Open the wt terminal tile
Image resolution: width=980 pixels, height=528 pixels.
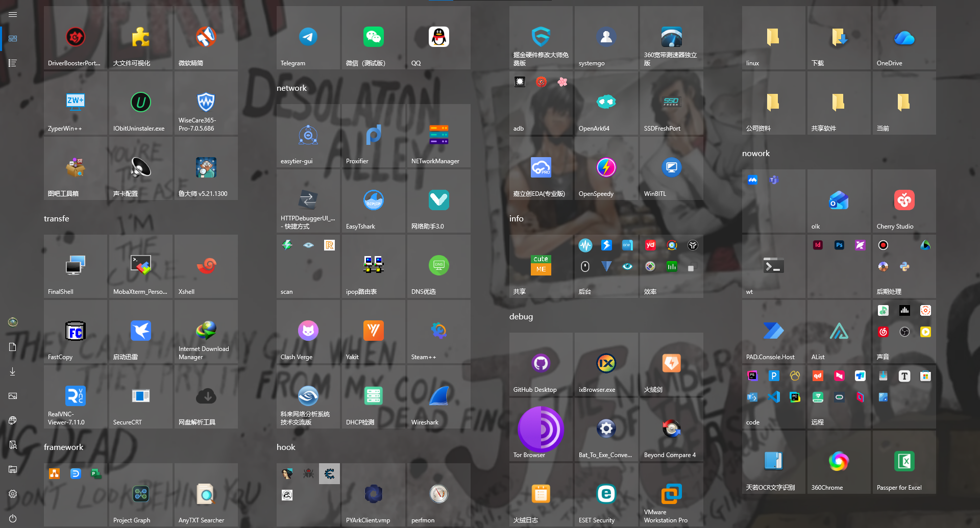[x=774, y=266]
